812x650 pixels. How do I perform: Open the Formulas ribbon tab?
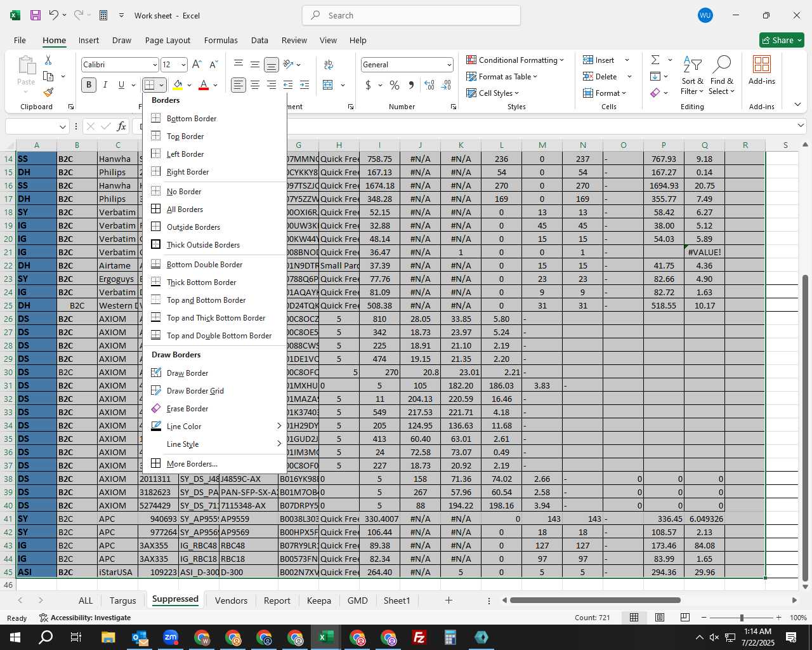[221, 40]
